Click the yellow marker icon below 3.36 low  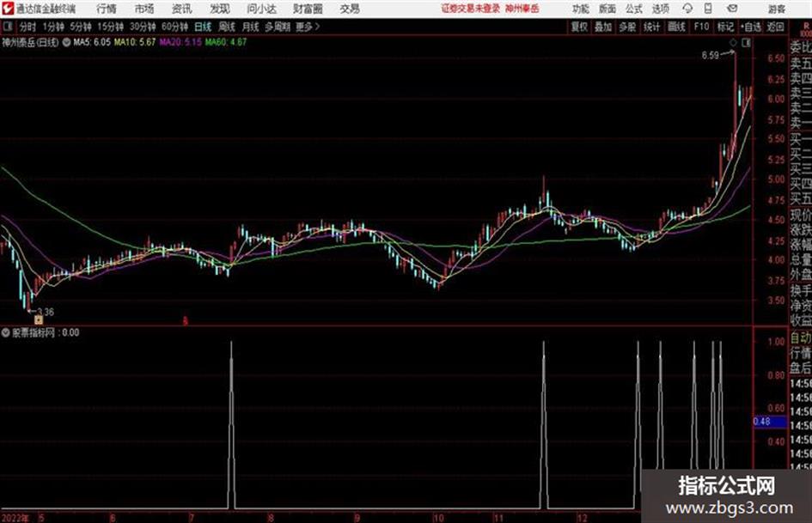[39, 320]
